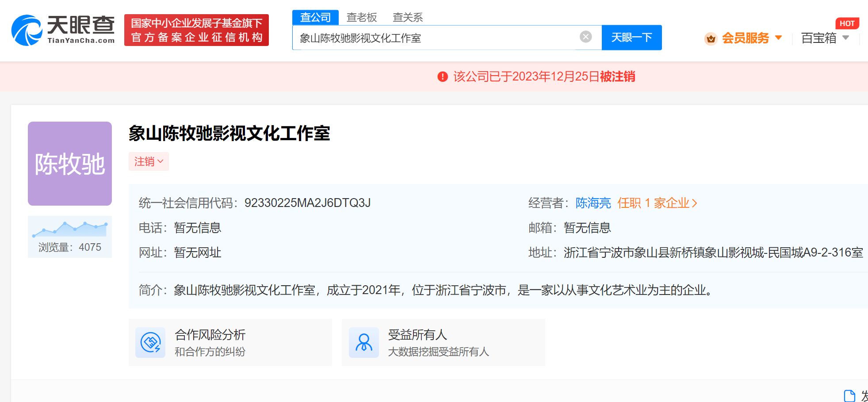The height and width of the screenshot is (402, 868).
Task: Click the 受益所有人 person icon
Action: pyautogui.click(x=364, y=342)
